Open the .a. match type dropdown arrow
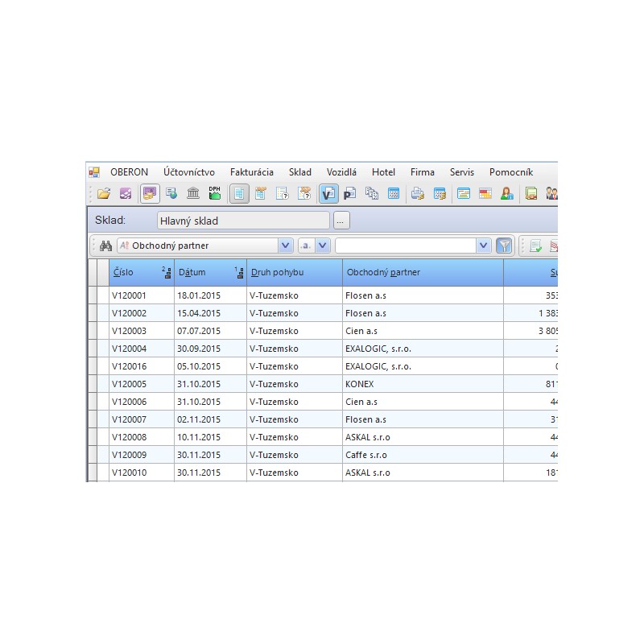Viewport: 644px width, 644px height. click(323, 246)
